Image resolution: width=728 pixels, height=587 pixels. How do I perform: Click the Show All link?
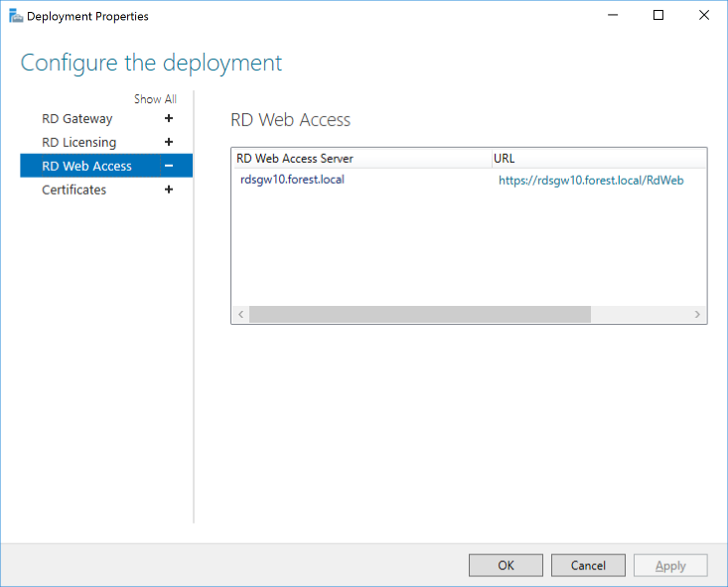click(x=155, y=99)
